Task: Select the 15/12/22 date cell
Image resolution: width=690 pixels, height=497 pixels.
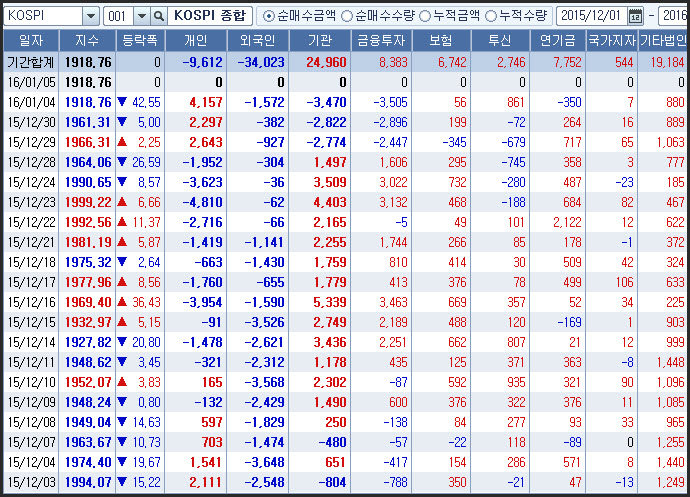Action: (x=31, y=222)
